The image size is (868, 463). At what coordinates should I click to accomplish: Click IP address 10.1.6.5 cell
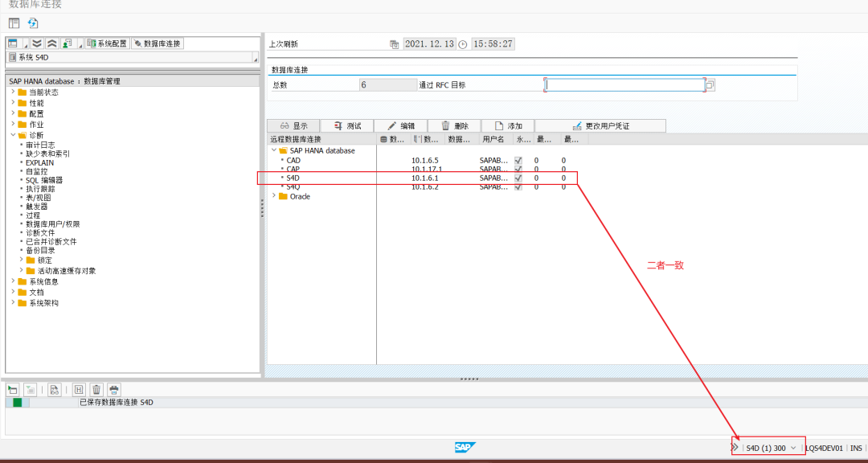point(424,160)
